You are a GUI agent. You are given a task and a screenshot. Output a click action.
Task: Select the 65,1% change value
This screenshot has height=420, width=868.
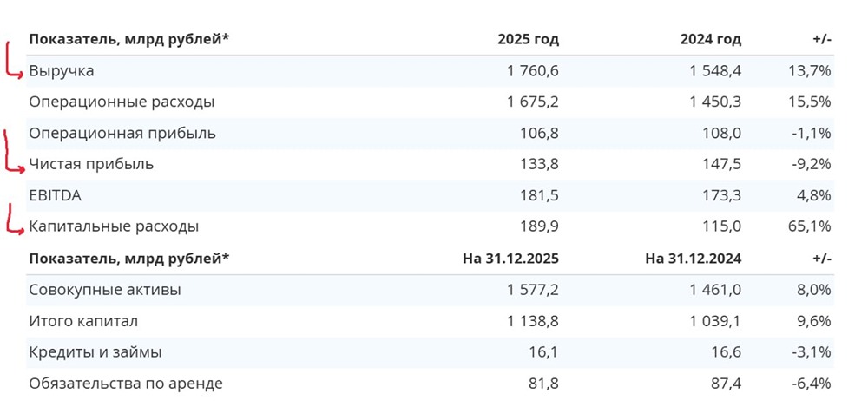(x=811, y=226)
